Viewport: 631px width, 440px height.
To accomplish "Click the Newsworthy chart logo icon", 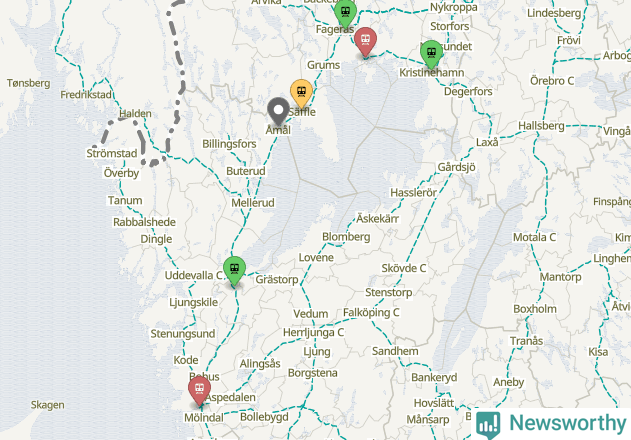I will pyautogui.click(x=488, y=425).
